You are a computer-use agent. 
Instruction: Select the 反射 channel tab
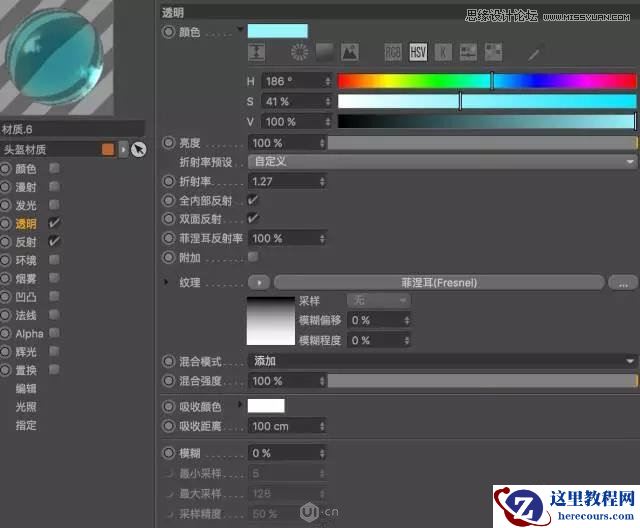(26, 242)
